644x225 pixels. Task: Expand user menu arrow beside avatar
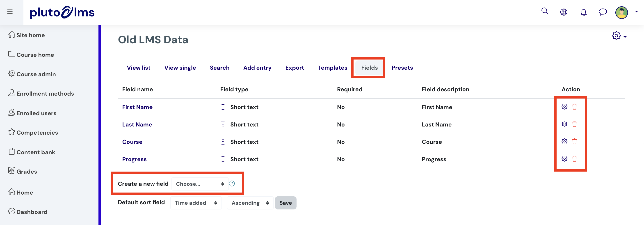click(637, 12)
